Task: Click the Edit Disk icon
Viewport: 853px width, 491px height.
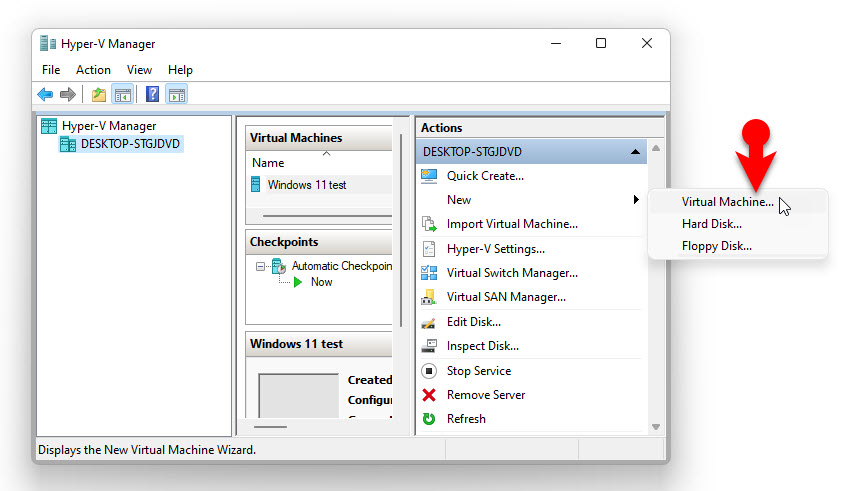Action: (429, 322)
